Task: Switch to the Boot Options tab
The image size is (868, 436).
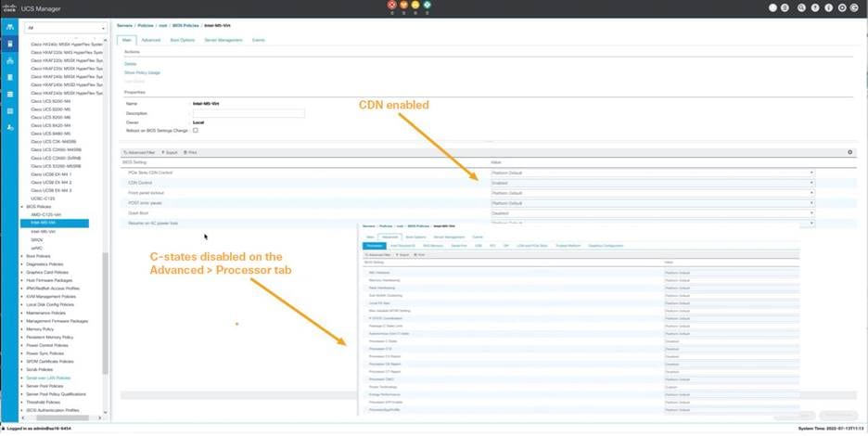Action: click(183, 40)
